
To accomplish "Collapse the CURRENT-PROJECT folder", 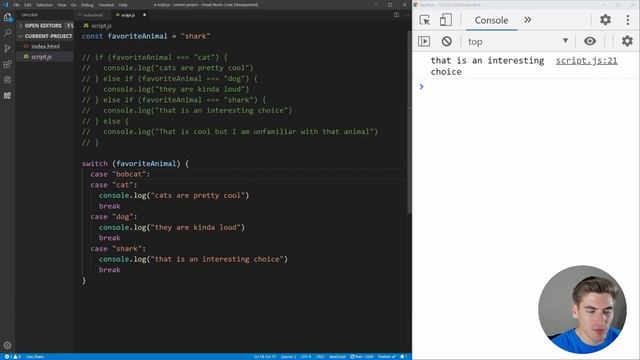I will pyautogui.click(x=45, y=36).
